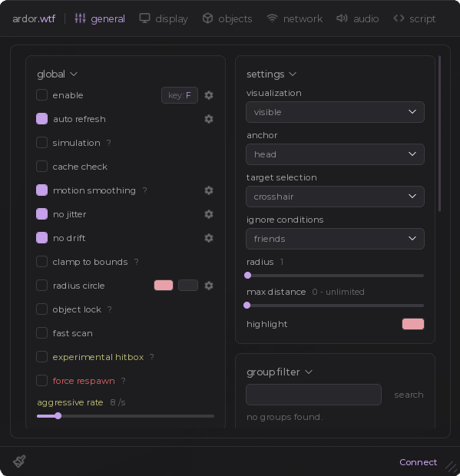This screenshot has height=476, width=460.
Task: Click the aggressive rate slider handle
Action: [x=58, y=416]
